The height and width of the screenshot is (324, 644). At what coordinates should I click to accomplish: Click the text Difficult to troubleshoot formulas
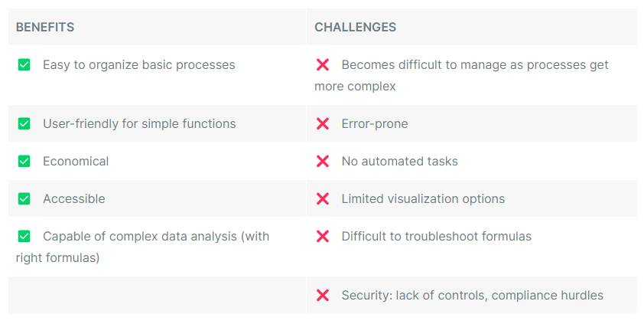437,237
